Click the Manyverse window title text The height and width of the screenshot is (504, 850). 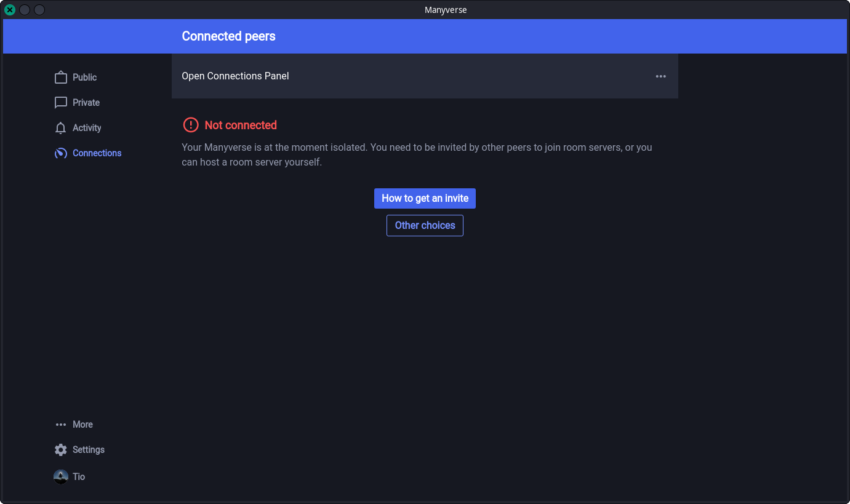point(446,10)
